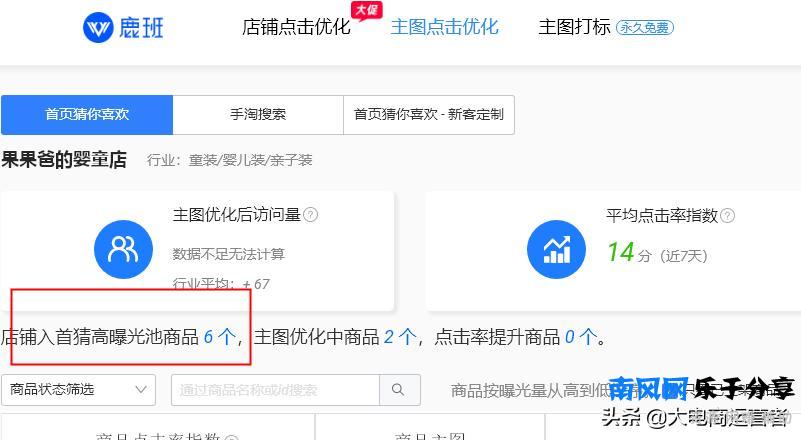Expand the 商品状态筛选 dropdown
This screenshot has height=440, width=801.
pos(78,390)
